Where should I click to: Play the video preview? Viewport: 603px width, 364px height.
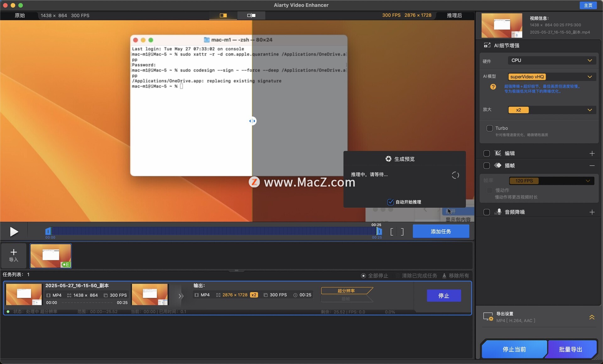coord(14,232)
